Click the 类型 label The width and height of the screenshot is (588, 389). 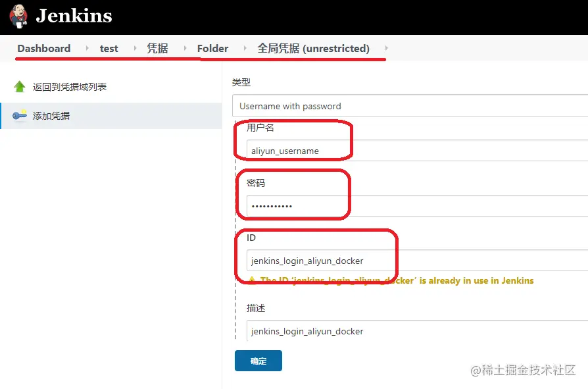pos(241,82)
